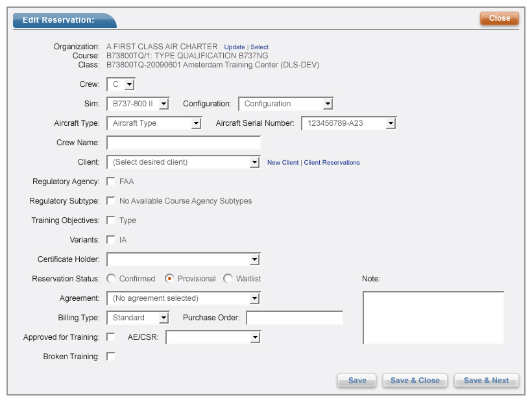Open the Configuration dropdown
Image resolution: width=532 pixels, height=402 pixels.
click(285, 104)
